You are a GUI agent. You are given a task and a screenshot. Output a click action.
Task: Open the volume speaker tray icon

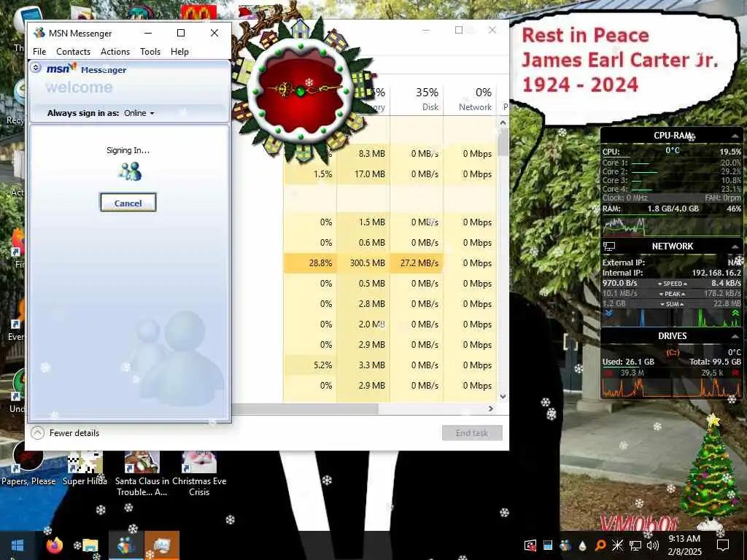tap(653, 545)
